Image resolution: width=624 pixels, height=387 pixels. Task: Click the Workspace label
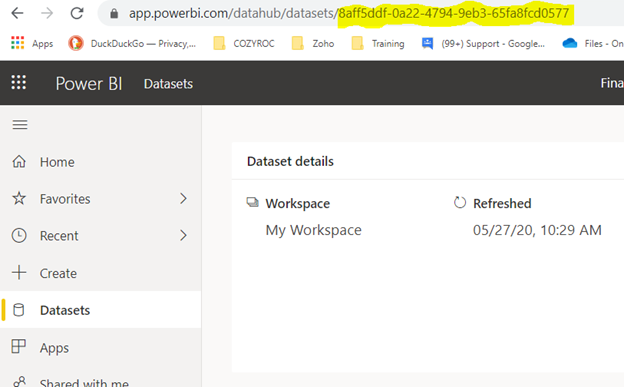click(298, 203)
